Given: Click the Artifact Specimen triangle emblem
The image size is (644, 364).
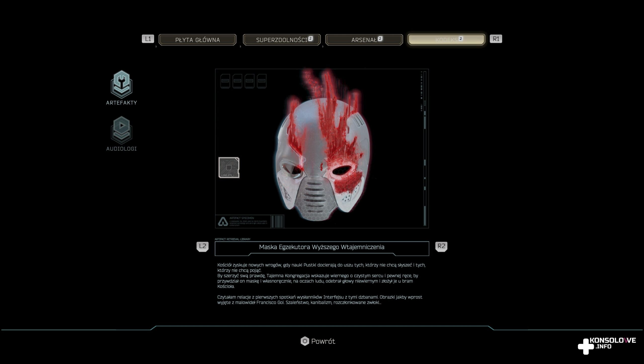Looking at the screenshot, I should point(223,221).
